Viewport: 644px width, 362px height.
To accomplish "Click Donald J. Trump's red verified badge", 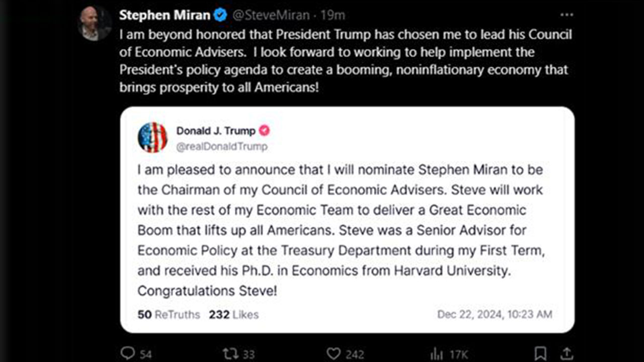I will pos(264,131).
